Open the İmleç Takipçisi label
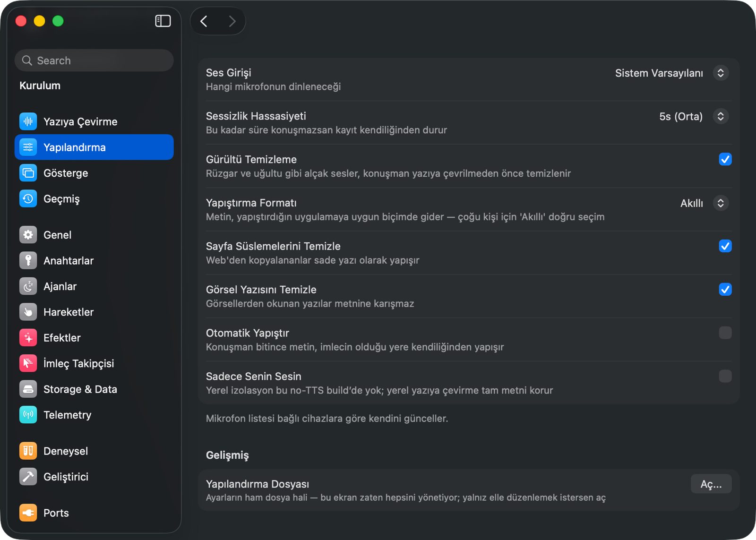756x540 pixels. 79,364
